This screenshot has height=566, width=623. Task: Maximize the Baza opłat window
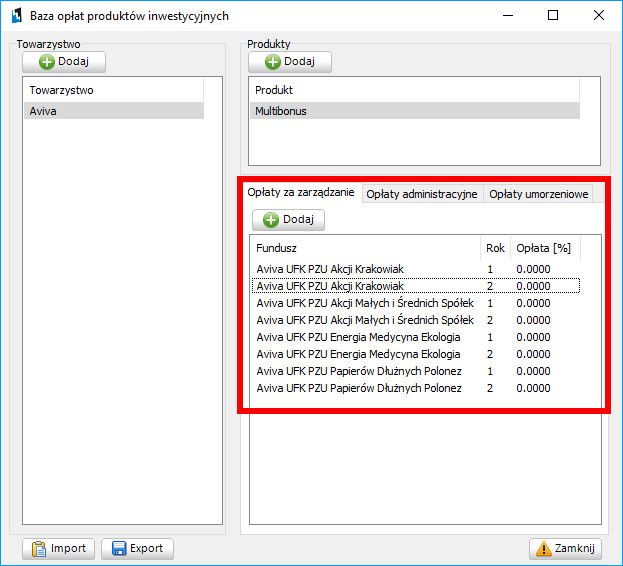(x=551, y=16)
